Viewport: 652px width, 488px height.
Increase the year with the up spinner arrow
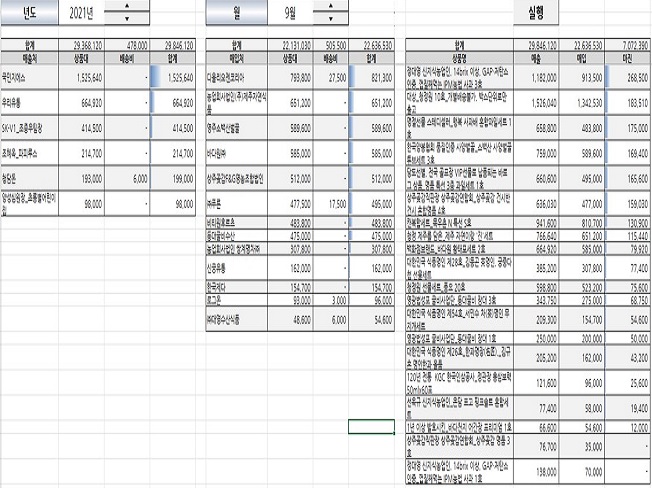pos(125,6)
